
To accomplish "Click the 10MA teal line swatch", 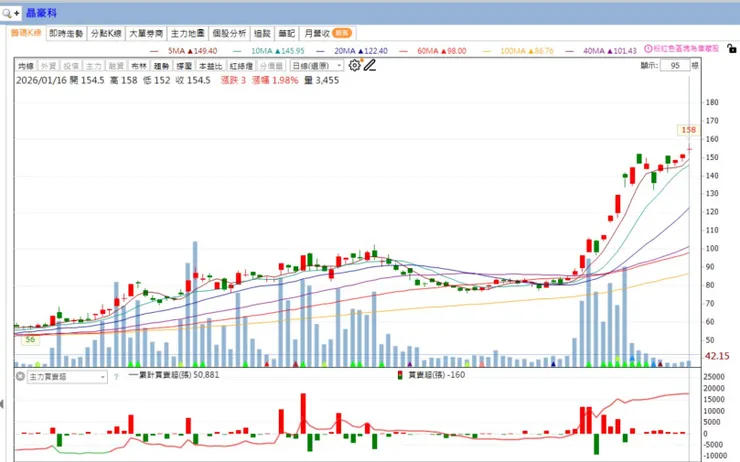I will [237, 51].
